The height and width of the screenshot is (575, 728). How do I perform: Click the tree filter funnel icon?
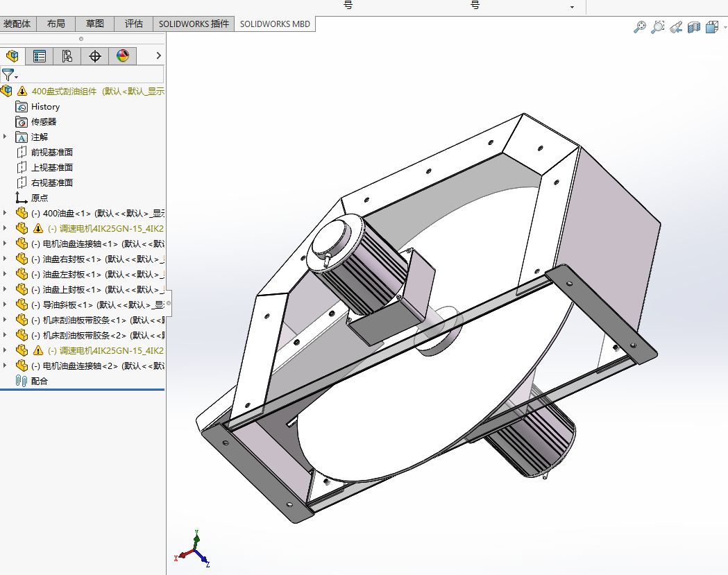pos(8,75)
